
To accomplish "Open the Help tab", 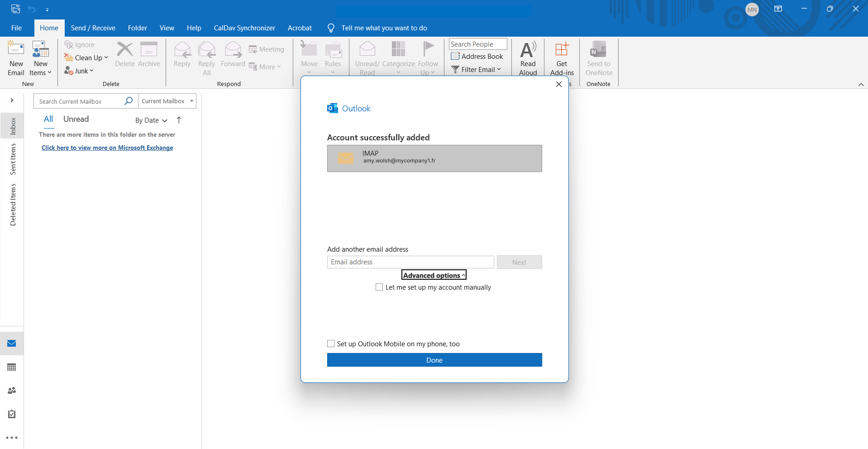I will pos(194,28).
